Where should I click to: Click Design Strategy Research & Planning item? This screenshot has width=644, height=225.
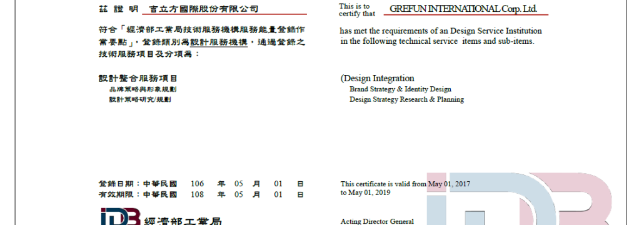[406, 99]
